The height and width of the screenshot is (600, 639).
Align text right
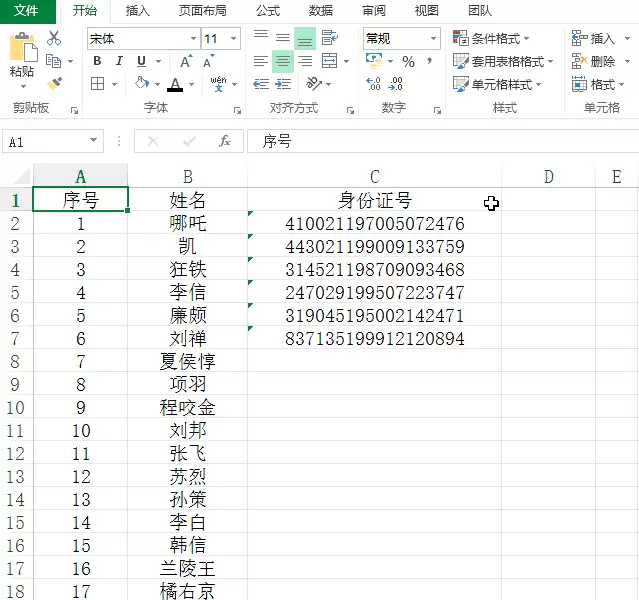pos(305,61)
